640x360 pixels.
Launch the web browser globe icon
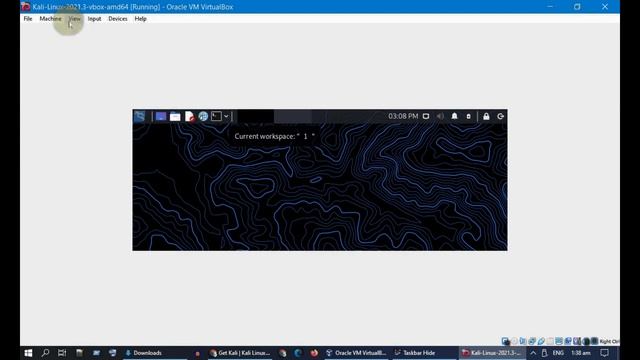tap(203, 116)
